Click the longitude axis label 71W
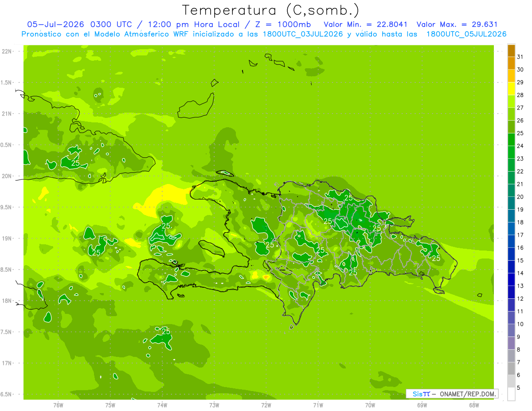The height and width of the screenshot is (411, 532). (318, 405)
